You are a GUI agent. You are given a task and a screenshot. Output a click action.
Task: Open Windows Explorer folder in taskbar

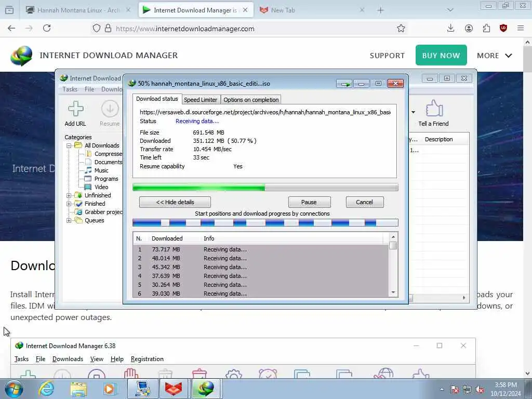point(78,389)
